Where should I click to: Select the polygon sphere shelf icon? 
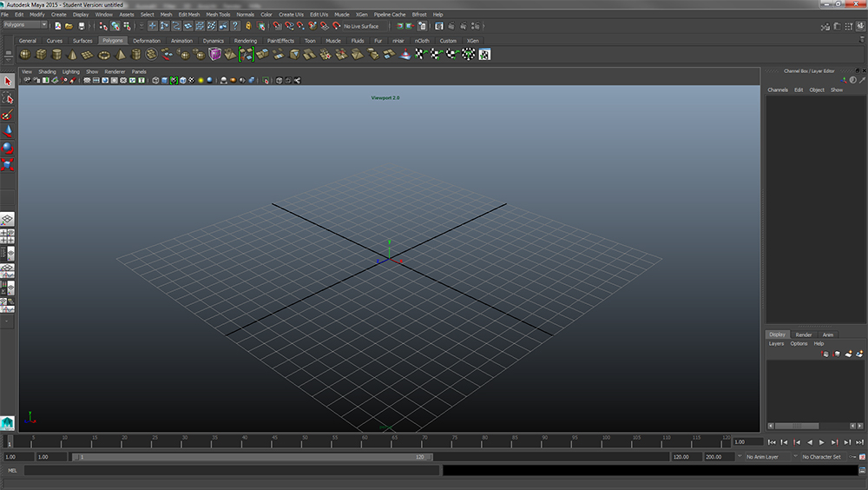coord(25,55)
